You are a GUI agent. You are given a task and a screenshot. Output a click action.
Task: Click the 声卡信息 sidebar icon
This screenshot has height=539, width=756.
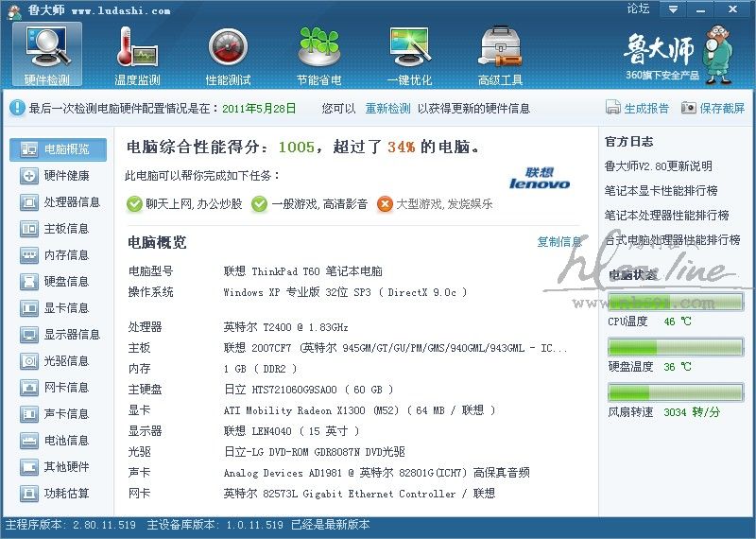[29, 414]
